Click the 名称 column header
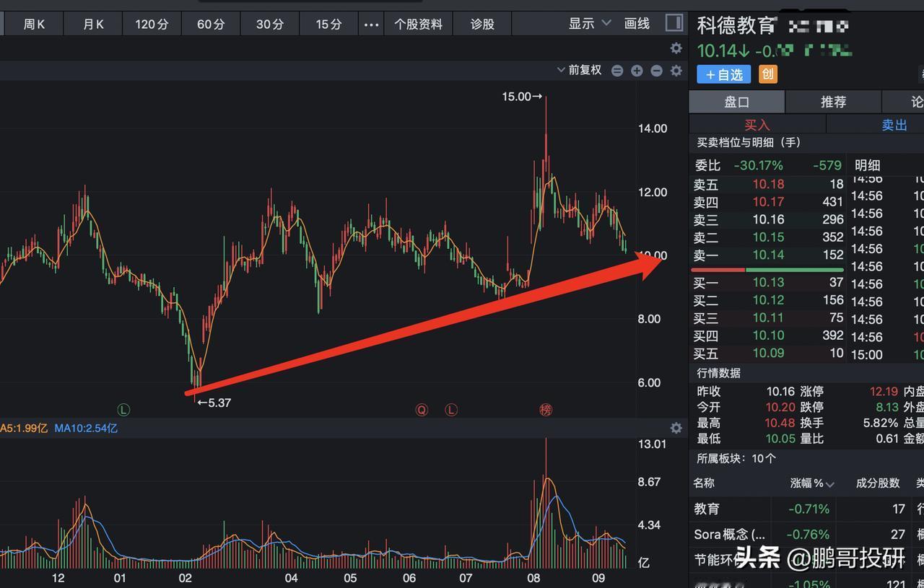This screenshot has height=588, width=924. pos(705,483)
